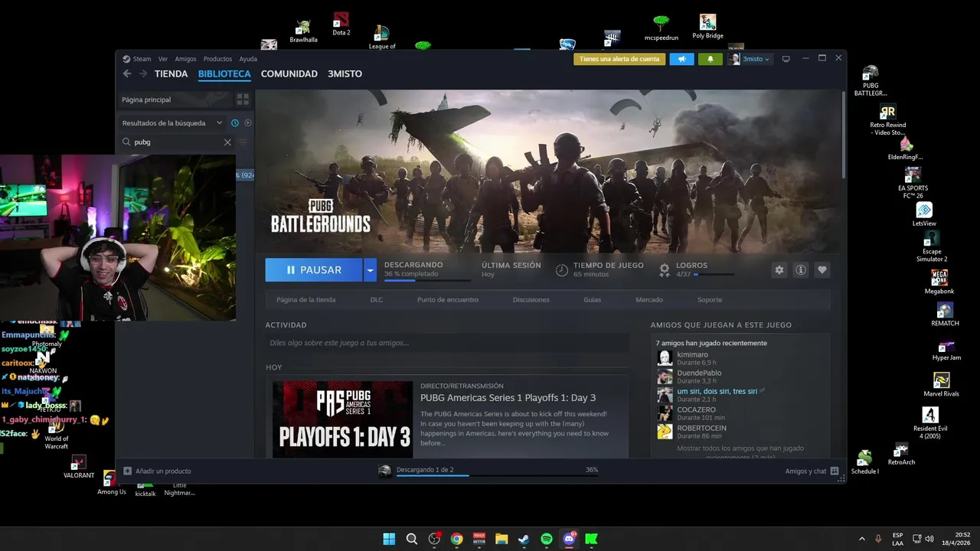Filter library by recent activity clock icon

tap(235, 123)
